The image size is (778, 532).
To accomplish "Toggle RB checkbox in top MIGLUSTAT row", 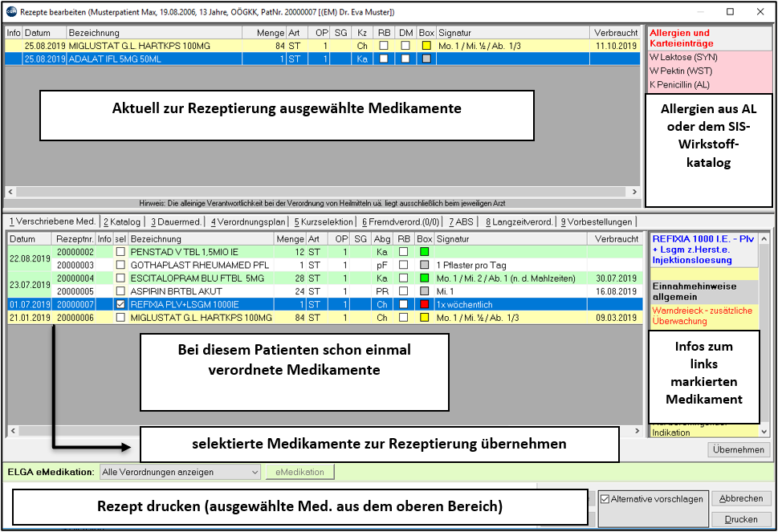I will point(384,46).
